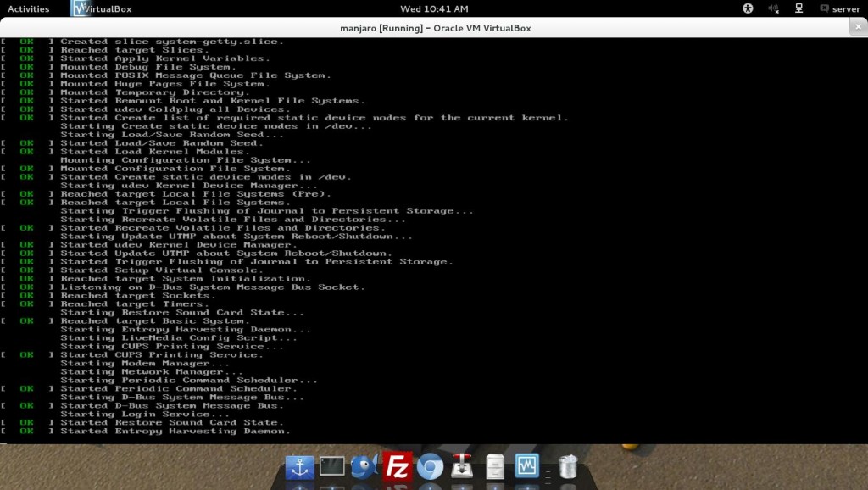Click 'Starting Modem Manager...' line
Image resolution: width=868 pixels, height=490 pixels.
point(145,363)
